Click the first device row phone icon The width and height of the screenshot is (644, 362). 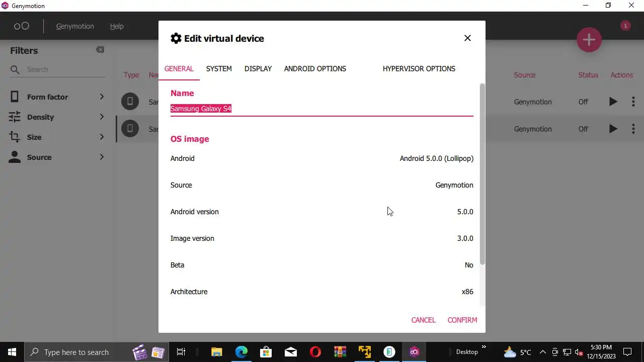(x=130, y=102)
